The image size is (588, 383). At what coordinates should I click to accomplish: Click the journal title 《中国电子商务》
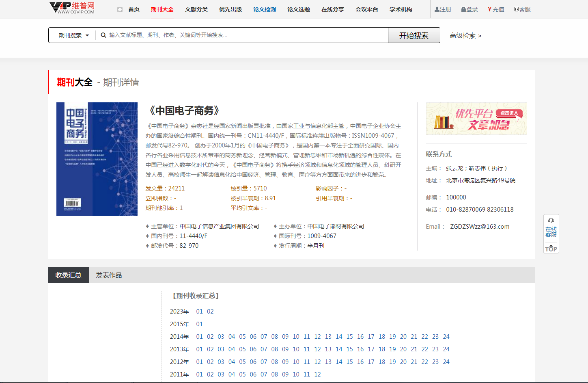coord(185,110)
